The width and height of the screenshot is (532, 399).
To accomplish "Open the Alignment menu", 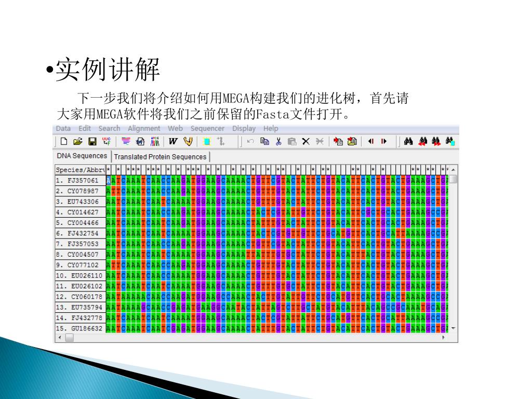I will 144,128.
